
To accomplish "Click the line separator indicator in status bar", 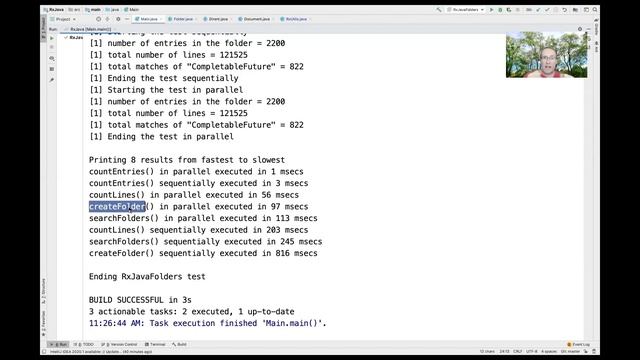I will 518,351.
